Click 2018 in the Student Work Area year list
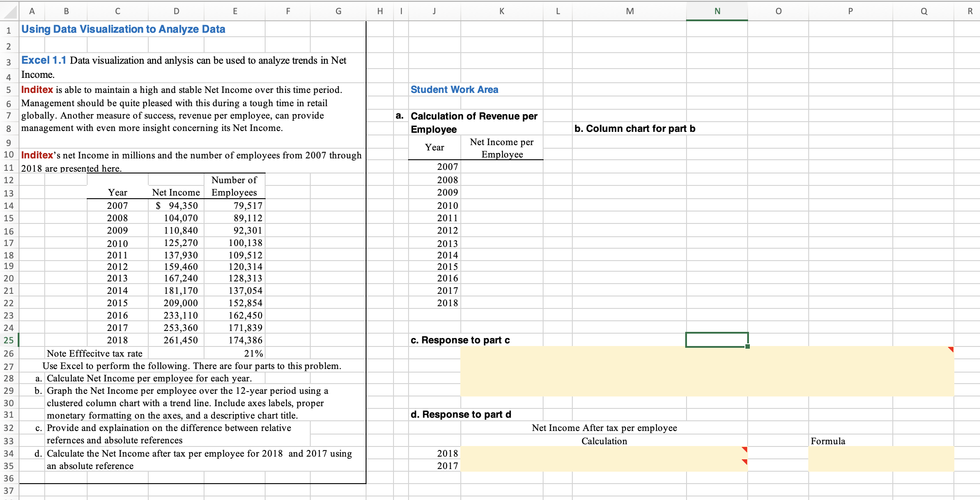 [x=447, y=303]
